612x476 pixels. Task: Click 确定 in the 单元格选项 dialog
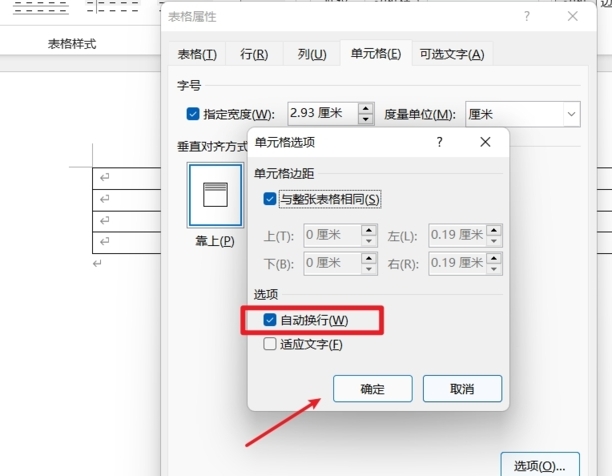(x=372, y=389)
